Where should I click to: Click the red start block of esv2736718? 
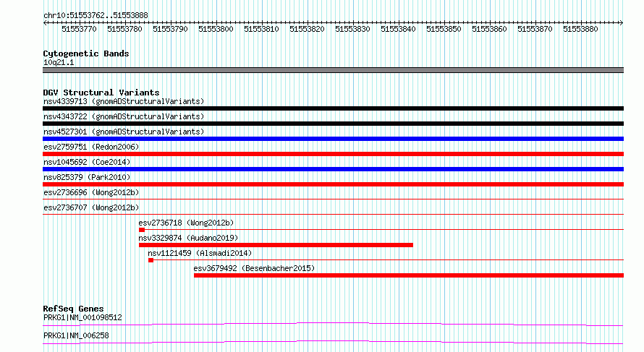142,230
